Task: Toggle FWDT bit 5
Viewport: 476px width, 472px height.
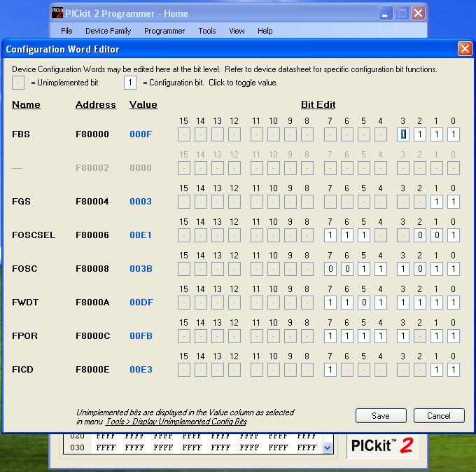Action: point(364,303)
